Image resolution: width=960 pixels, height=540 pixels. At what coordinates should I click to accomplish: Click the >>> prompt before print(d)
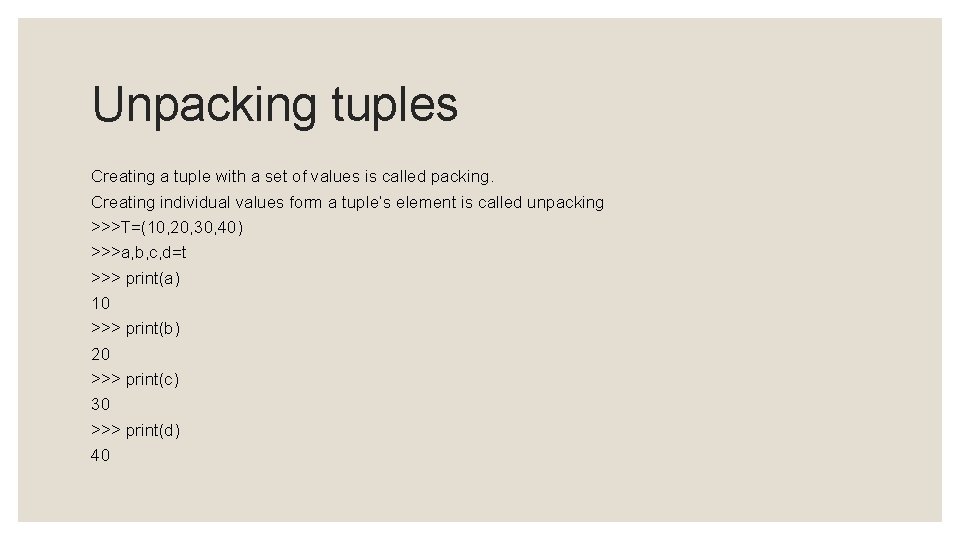[105, 430]
